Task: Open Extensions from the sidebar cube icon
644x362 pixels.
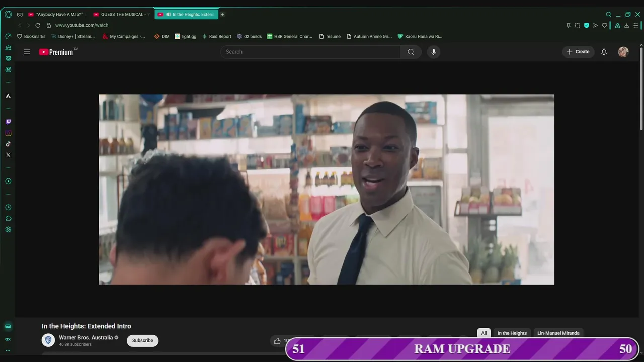Action: (8, 218)
